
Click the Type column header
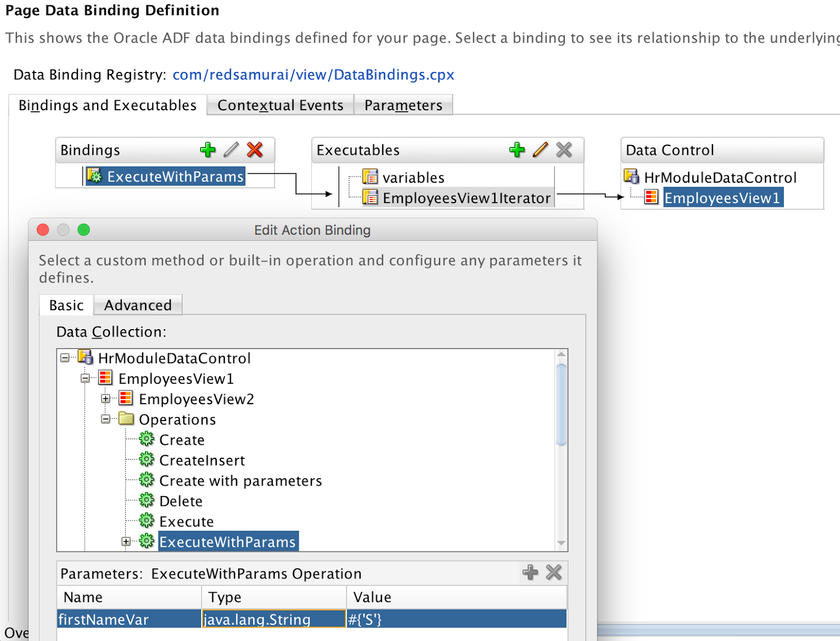(274, 597)
